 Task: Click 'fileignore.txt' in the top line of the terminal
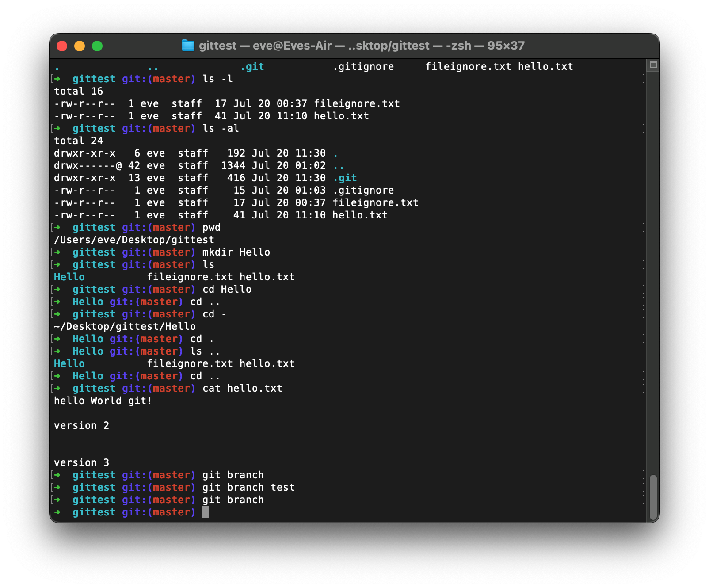[x=468, y=66]
